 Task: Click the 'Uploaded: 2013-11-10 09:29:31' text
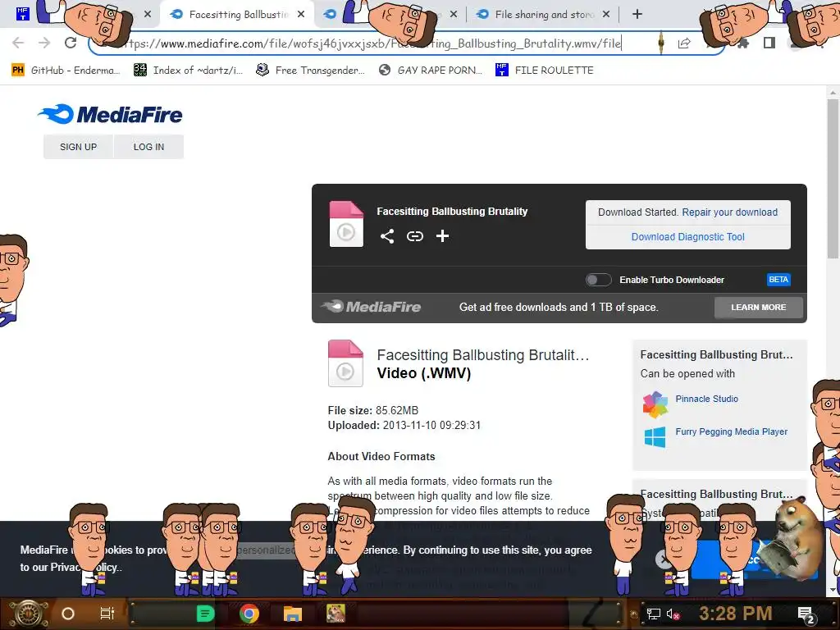point(404,426)
